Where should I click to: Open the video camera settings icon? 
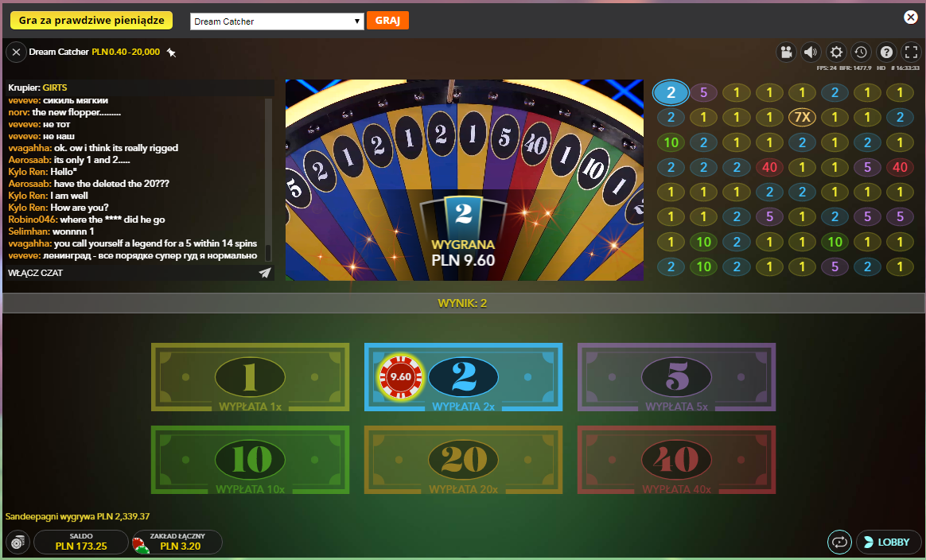[786, 52]
